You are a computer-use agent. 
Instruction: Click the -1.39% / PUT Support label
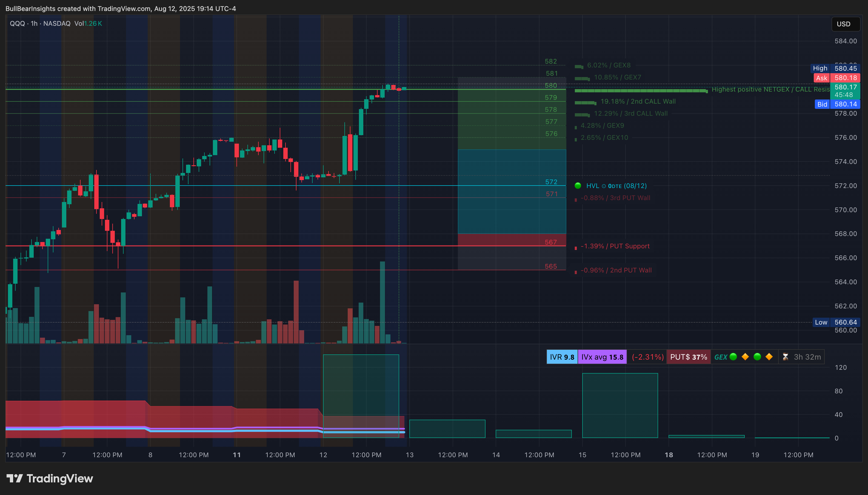tap(615, 246)
